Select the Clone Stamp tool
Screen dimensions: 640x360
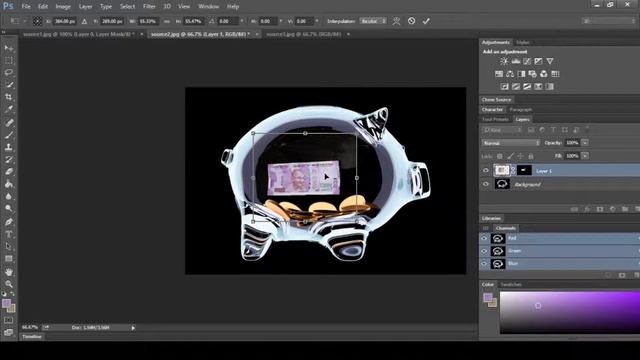[x=9, y=147]
